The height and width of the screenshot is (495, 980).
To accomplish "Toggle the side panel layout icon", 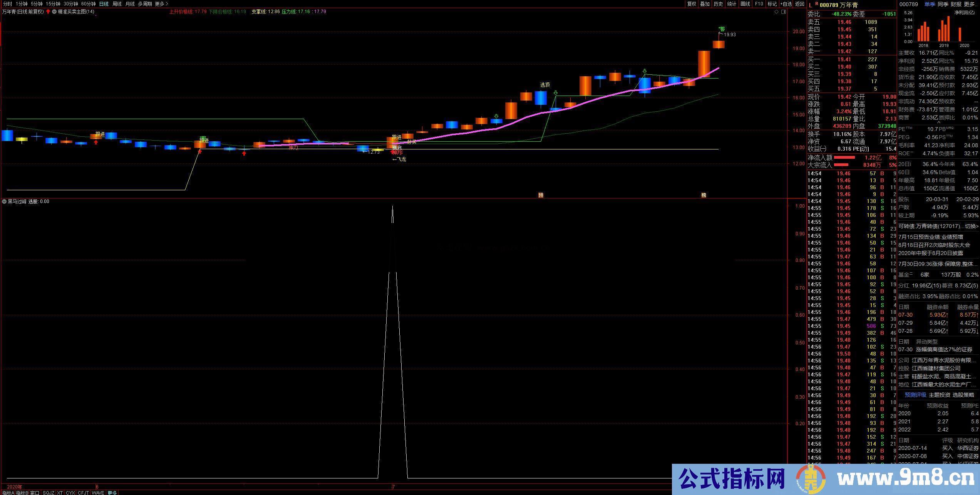I will [x=783, y=12].
